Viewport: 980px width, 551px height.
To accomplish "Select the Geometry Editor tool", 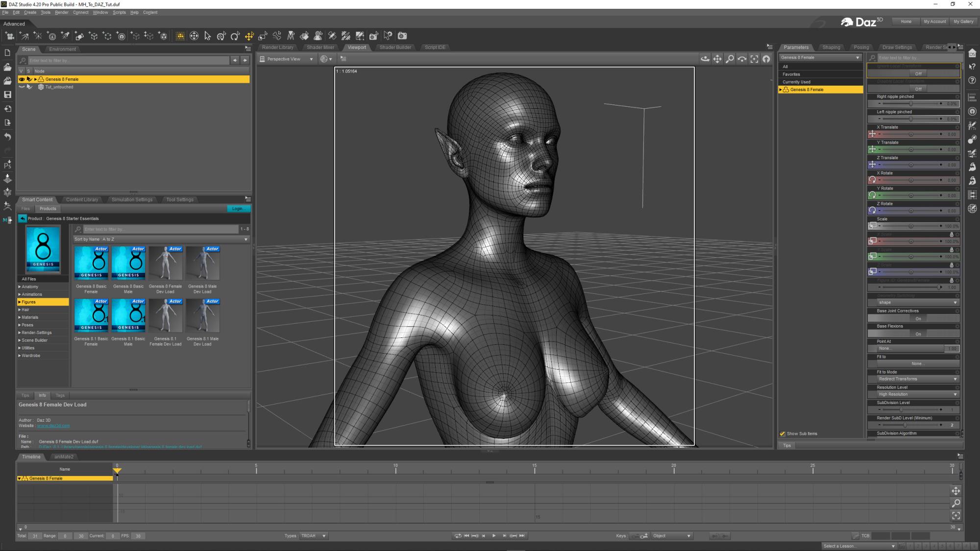I will point(360,36).
